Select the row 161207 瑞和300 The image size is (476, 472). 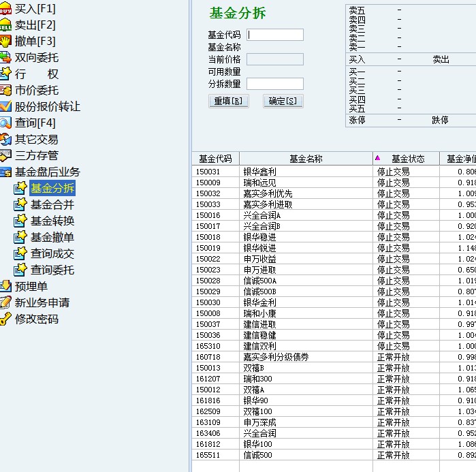(334, 379)
